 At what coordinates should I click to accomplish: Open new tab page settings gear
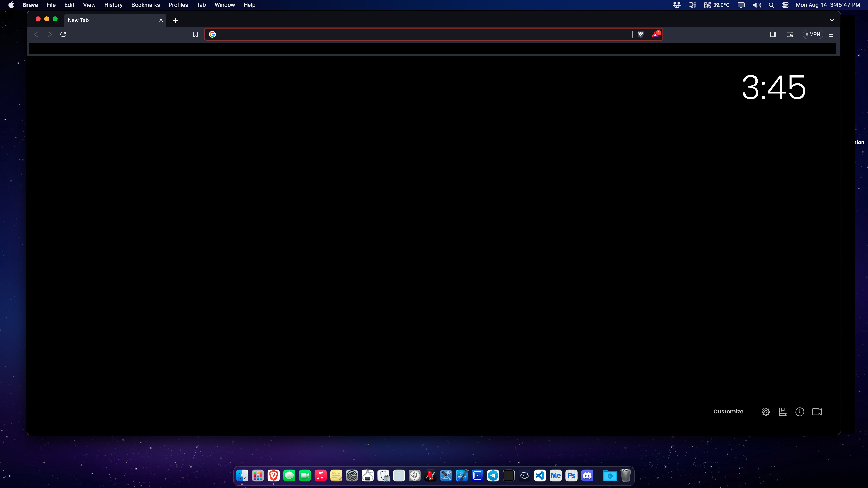click(766, 412)
